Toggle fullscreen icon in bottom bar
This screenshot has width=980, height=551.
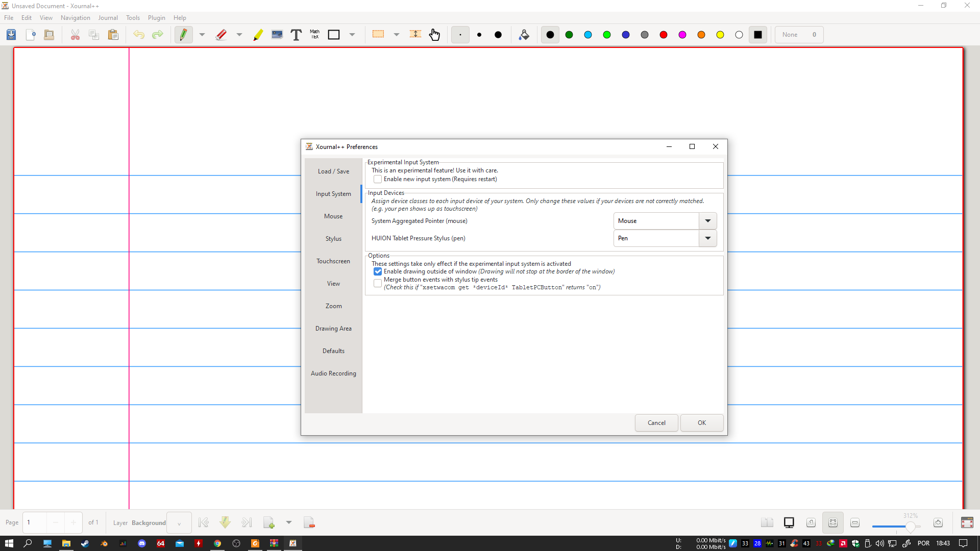coord(967,522)
